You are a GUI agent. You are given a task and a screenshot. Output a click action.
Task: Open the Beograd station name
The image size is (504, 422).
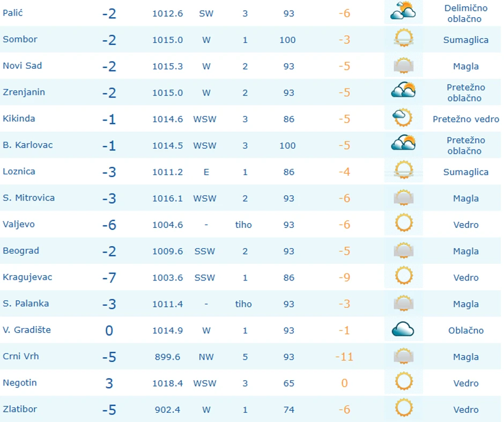click(21, 251)
